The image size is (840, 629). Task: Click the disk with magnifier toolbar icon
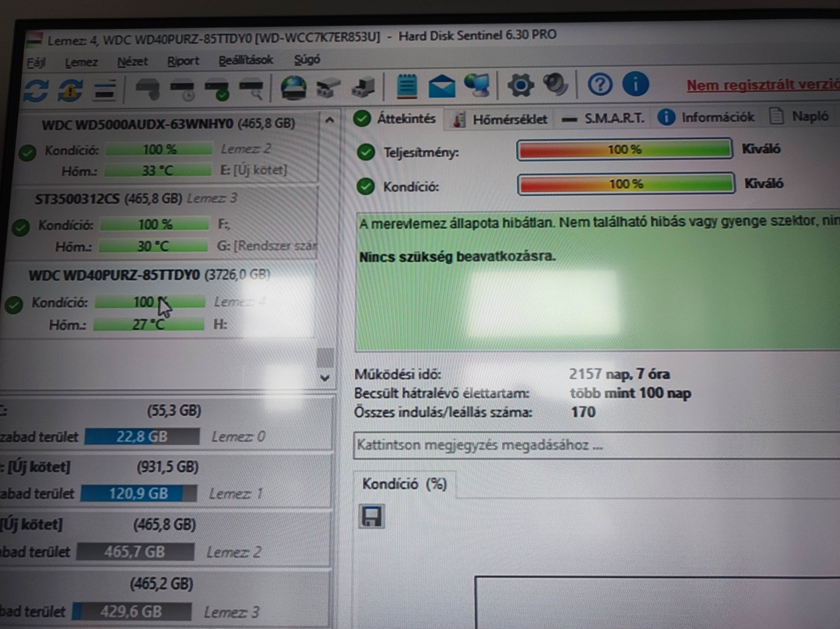pos(251,90)
